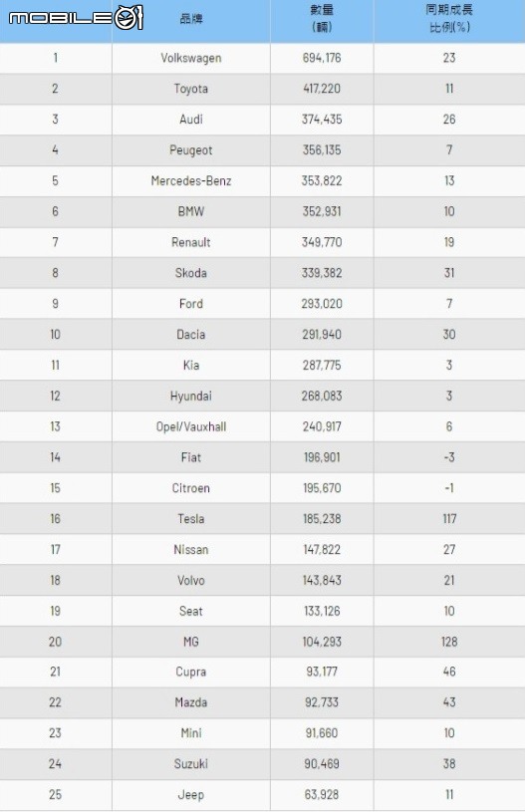Viewport: 525px width, 812px height.
Task: Select the Opel/Vauxhall brand cell
Action: pos(191,426)
